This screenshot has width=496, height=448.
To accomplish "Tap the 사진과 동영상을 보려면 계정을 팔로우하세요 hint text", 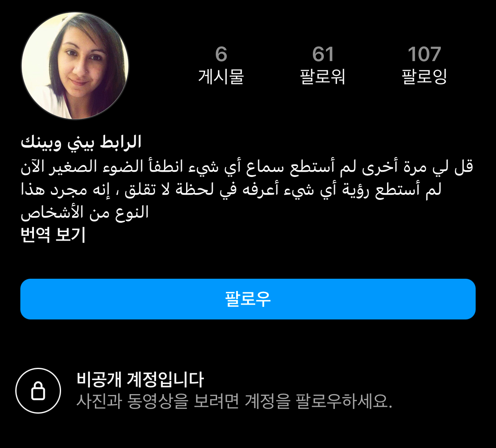I will tap(234, 401).
